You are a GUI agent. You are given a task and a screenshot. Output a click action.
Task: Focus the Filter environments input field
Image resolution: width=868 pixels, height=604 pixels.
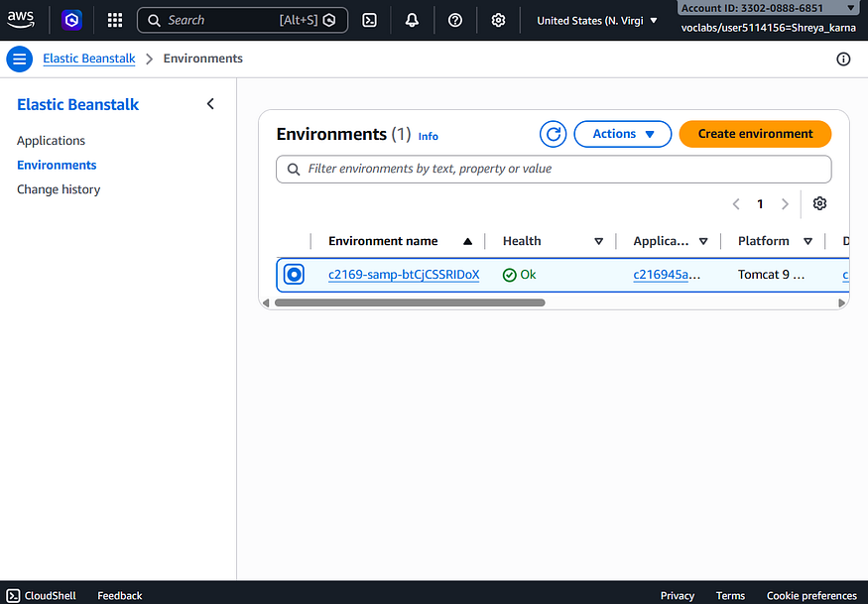554,169
